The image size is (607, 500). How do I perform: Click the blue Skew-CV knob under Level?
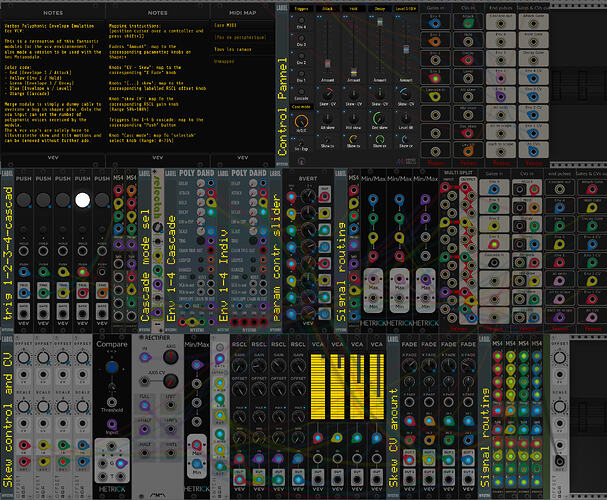coord(406,94)
